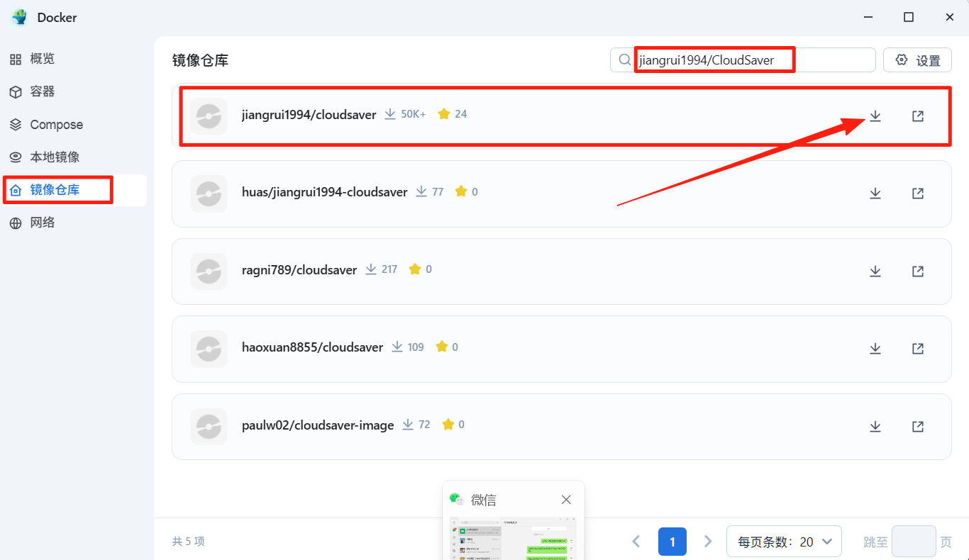Click the search magnifier icon
This screenshot has height=560, width=969.
(625, 60)
